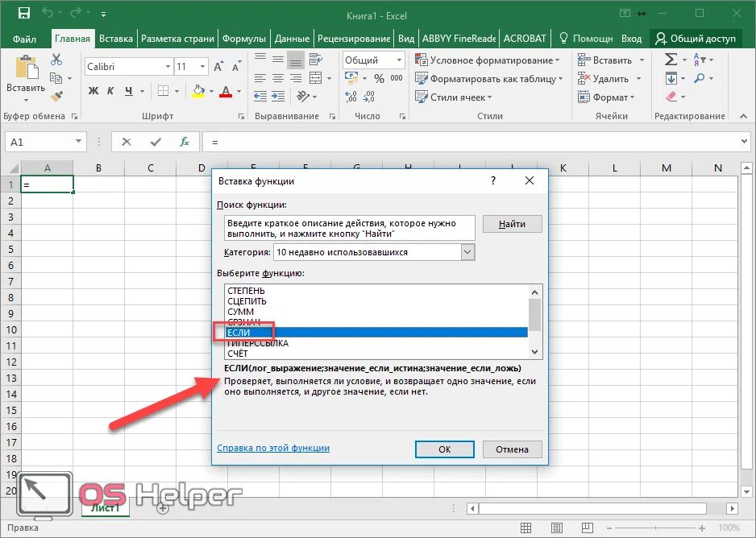Open the Категория combo box
756x538 pixels.
374,252
